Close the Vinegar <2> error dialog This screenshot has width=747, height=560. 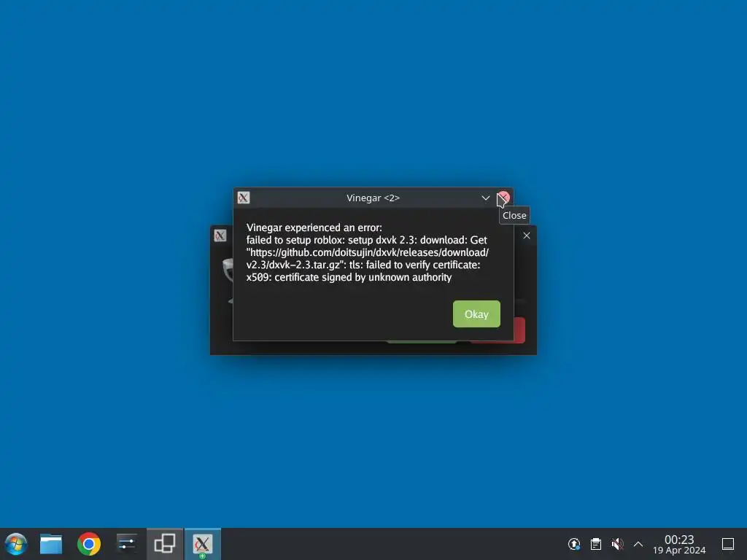pyautogui.click(x=503, y=198)
